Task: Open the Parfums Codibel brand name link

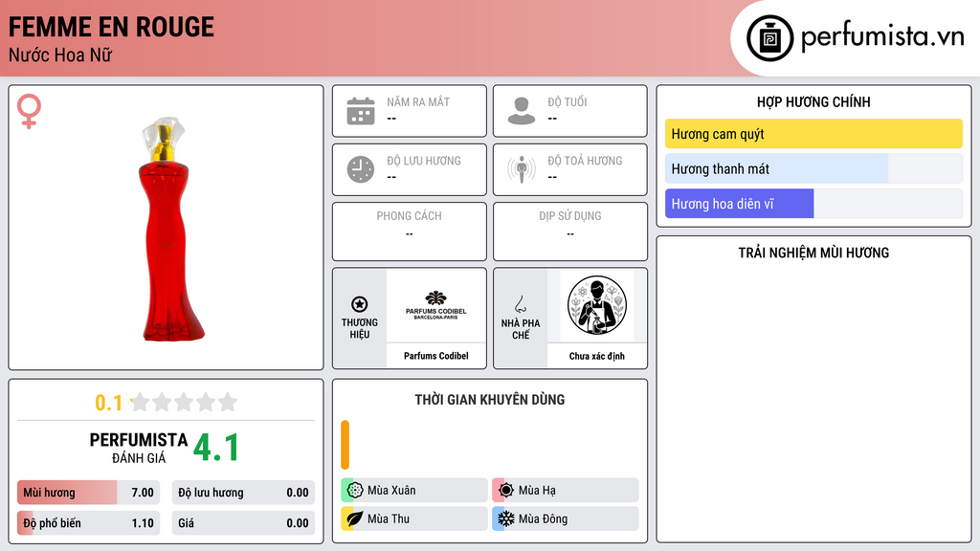Action: tap(436, 356)
